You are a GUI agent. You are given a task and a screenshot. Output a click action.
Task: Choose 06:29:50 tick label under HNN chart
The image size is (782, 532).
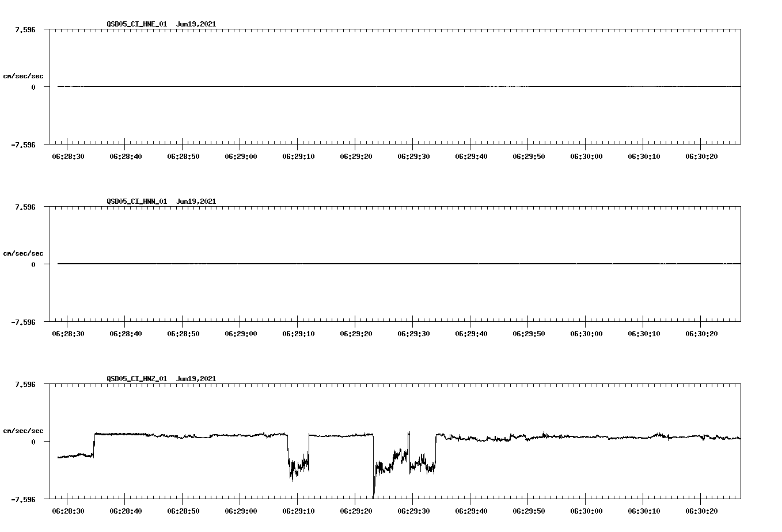[x=529, y=334]
